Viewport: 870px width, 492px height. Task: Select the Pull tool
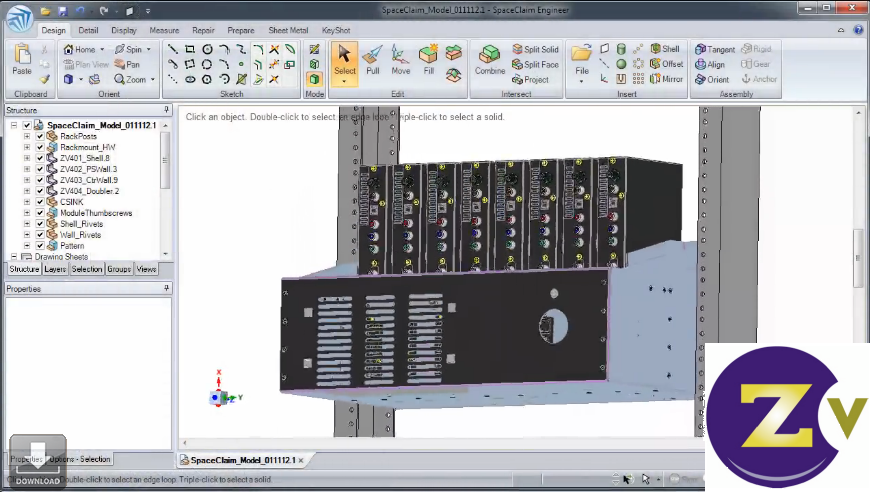point(372,60)
